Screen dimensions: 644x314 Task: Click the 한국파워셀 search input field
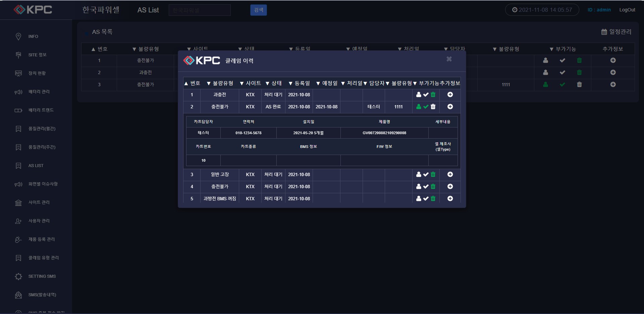coord(200,10)
